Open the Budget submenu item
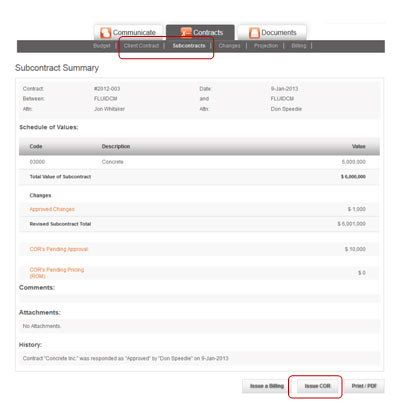 tap(102, 46)
